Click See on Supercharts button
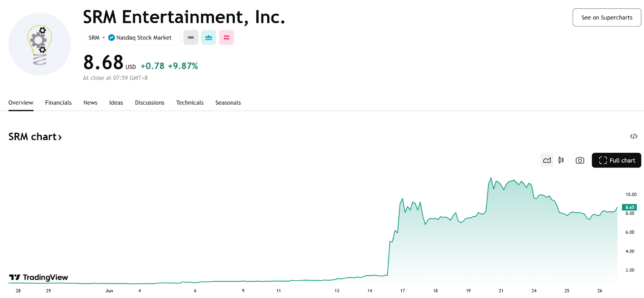Image resolution: width=644 pixels, height=298 pixels. 607,18
